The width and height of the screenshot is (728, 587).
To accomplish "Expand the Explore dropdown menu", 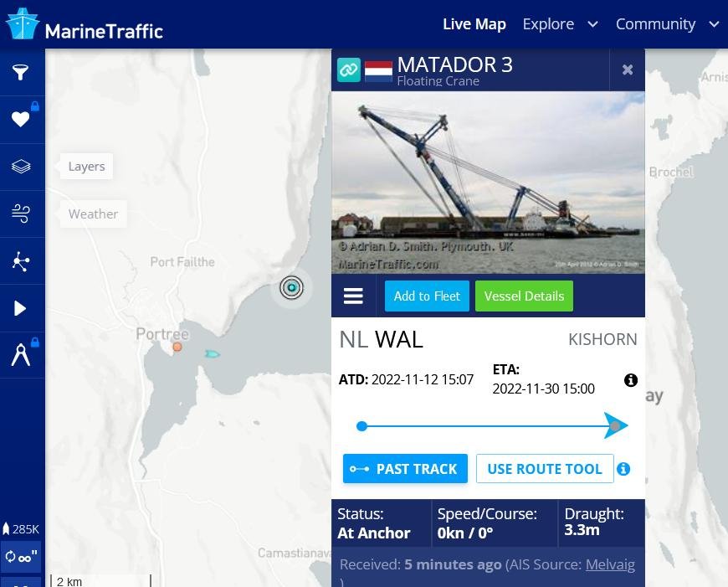I will tap(560, 24).
